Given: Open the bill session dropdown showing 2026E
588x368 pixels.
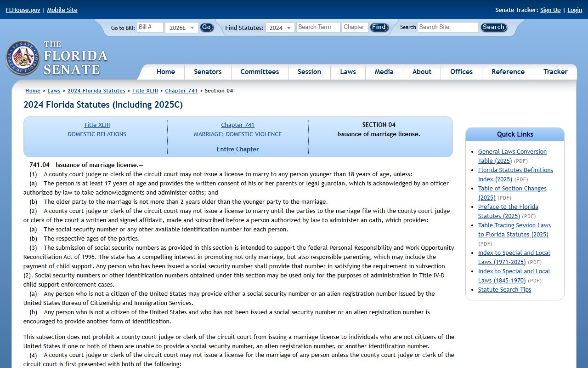Looking at the screenshot, I should (181, 28).
